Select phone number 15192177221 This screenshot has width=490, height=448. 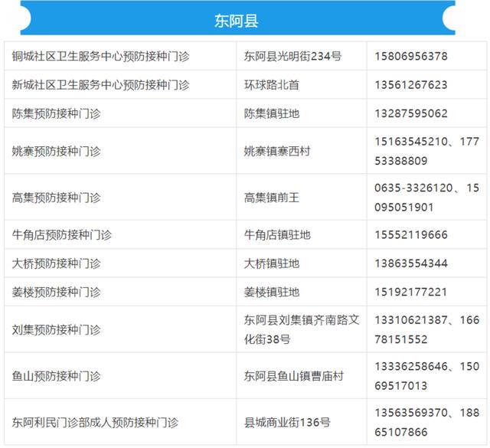click(410, 292)
